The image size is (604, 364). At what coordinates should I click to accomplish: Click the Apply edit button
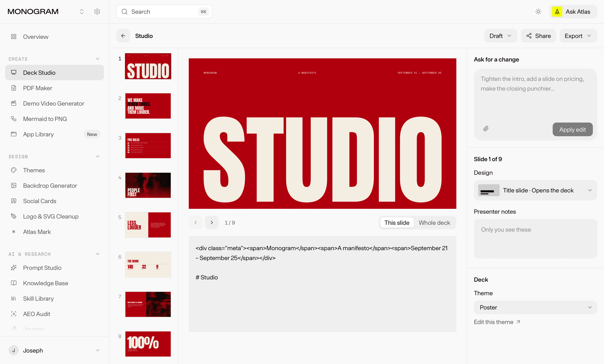(x=572, y=129)
